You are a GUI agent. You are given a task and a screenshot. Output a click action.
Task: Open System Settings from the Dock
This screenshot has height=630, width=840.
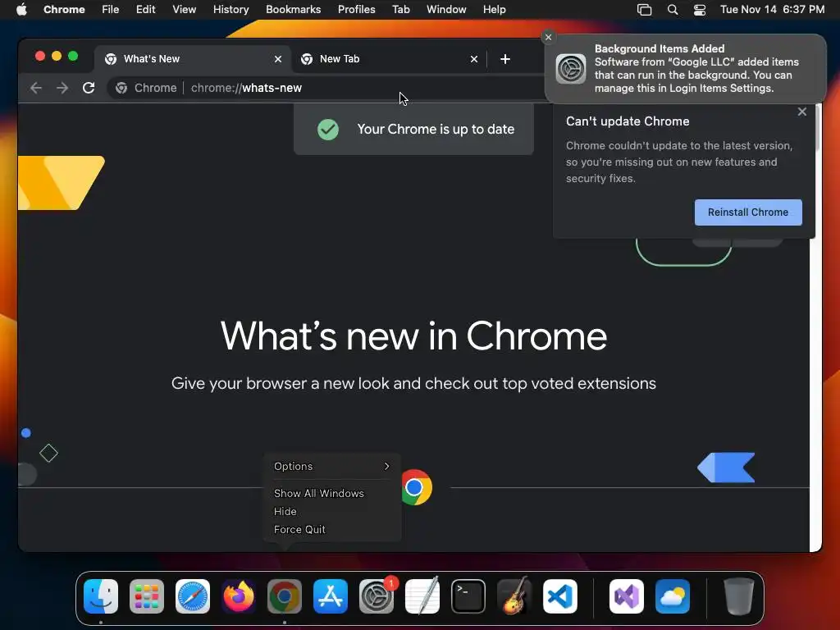[377, 596]
